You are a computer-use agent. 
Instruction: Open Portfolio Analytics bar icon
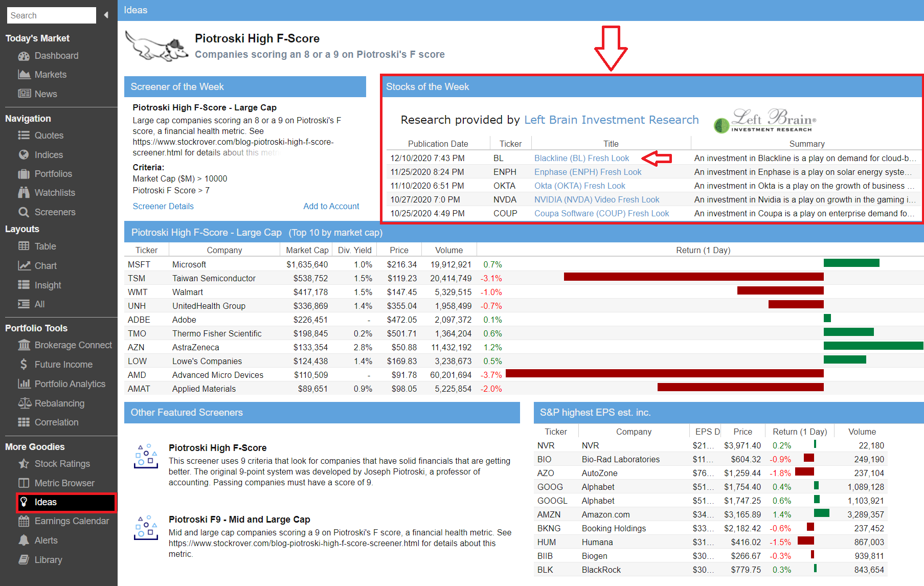[x=24, y=384]
